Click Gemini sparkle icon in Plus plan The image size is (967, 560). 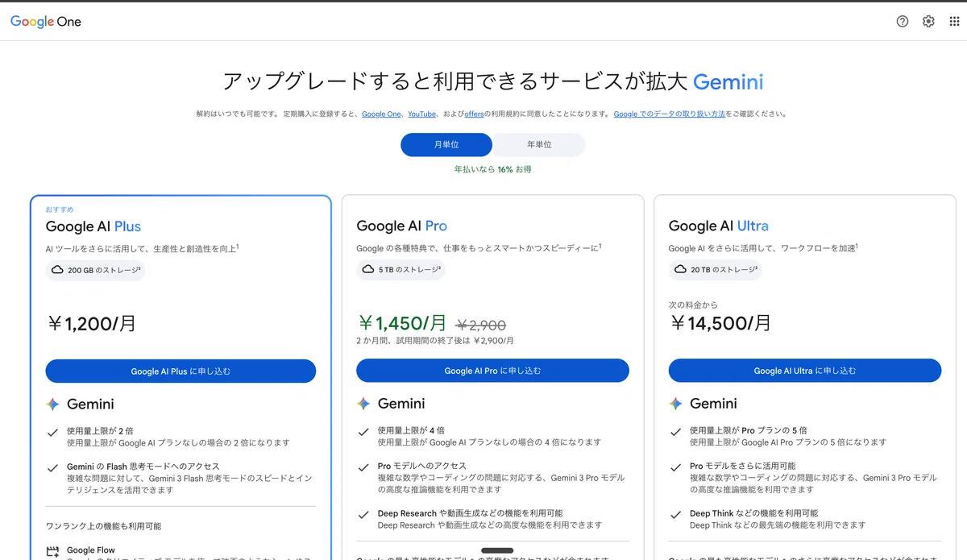[x=53, y=404]
